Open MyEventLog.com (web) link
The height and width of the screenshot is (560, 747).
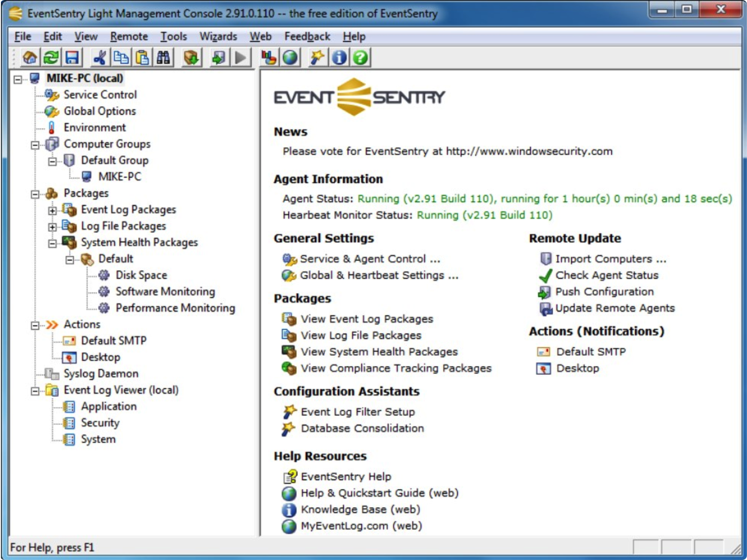click(361, 526)
